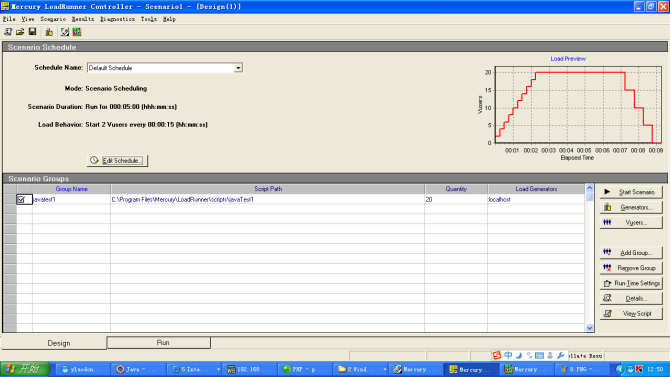
Task: Click the Start Scenario button label
Action: coord(637,192)
